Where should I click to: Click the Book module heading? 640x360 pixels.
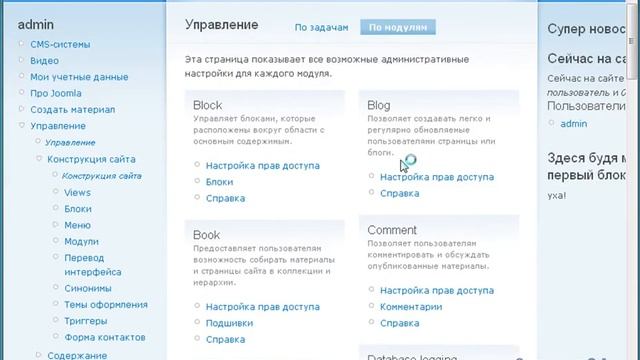207,235
